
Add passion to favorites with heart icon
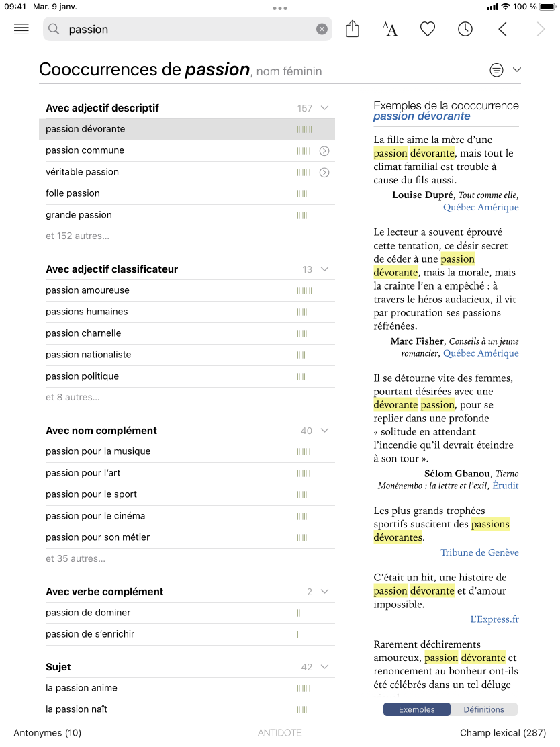point(428,29)
